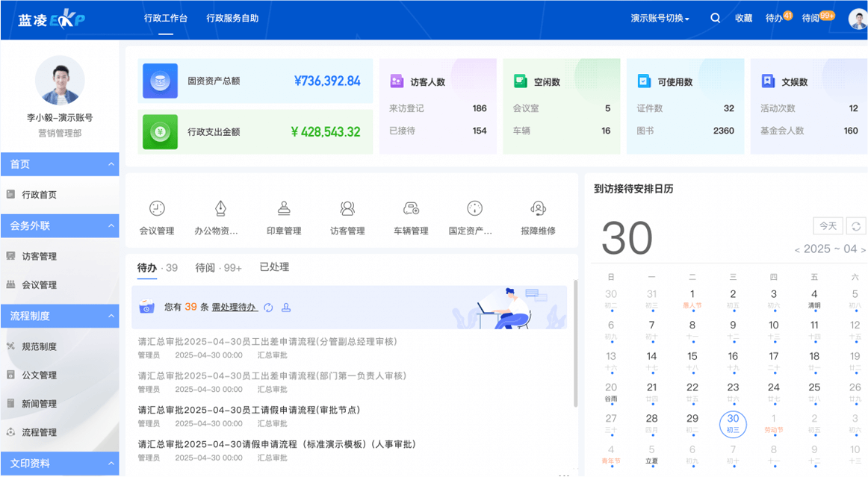Click the calendar refresh icon next to 今天
Viewport: 868px width, 477px height.
click(856, 226)
